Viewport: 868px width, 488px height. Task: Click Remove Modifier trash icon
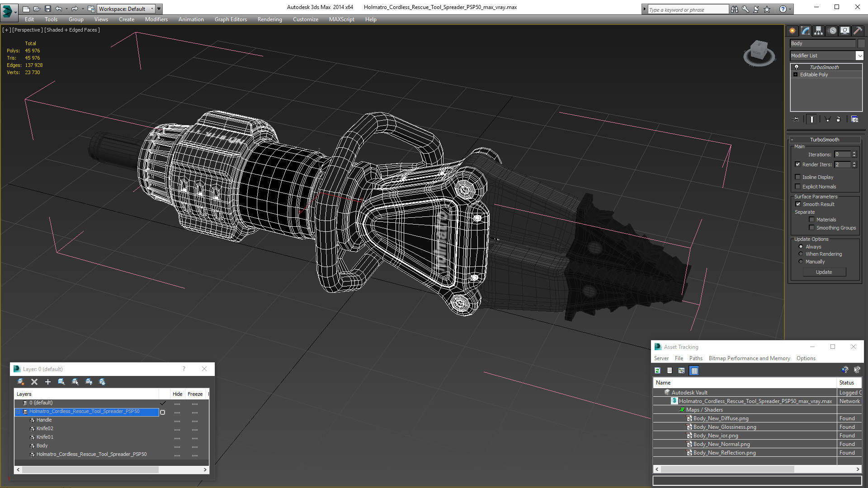coord(839,119)
